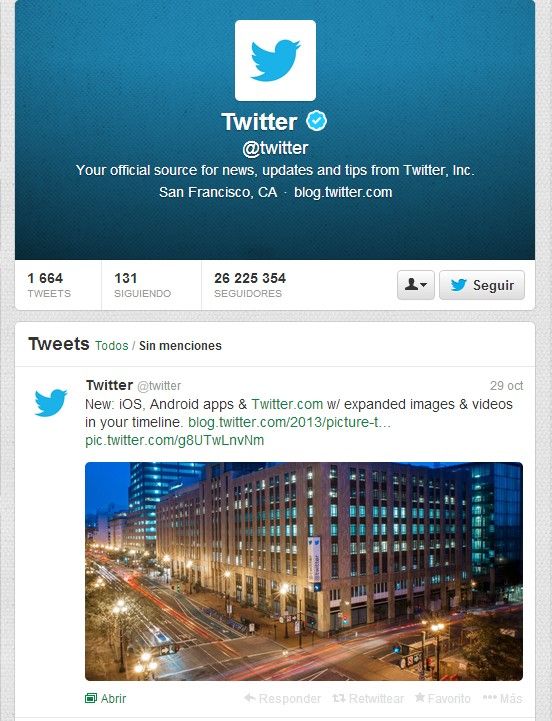552x721 pixels.
Task: Select the Sin menciones filter
Action: (180, 346)
